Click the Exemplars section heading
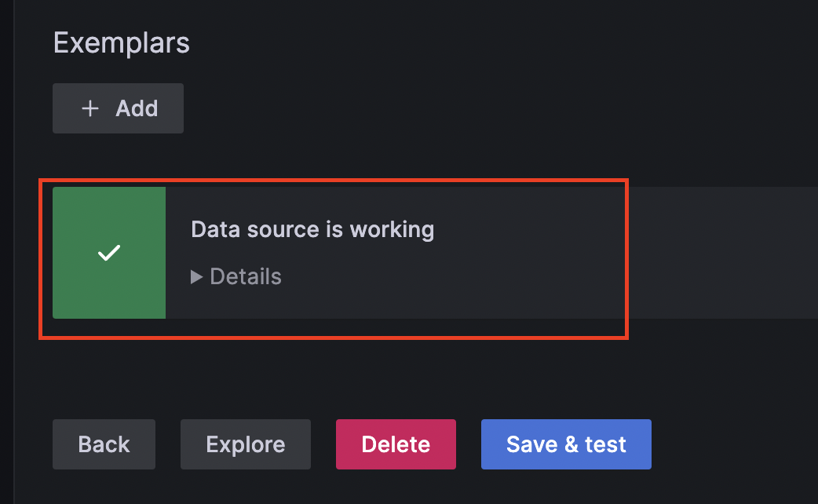818x504 pixels. pyautogui.click(x=122, y=42)
